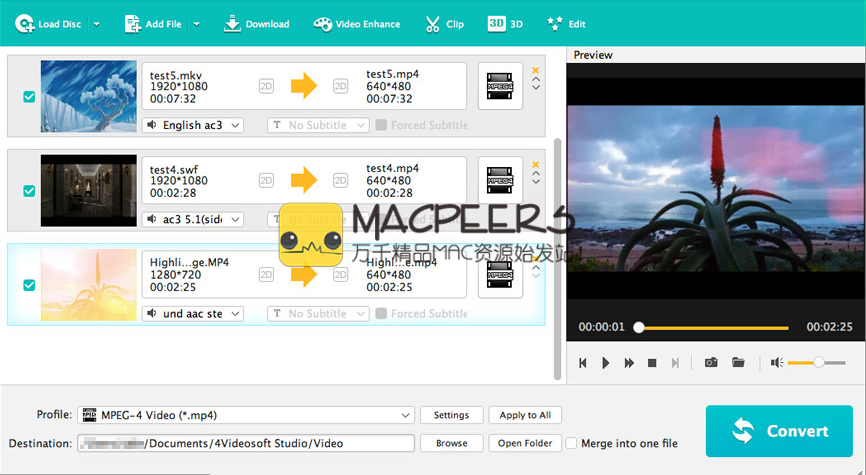Uncheck the test5.mkv file checkbox

pyautogui.click(x=29, y=97)
